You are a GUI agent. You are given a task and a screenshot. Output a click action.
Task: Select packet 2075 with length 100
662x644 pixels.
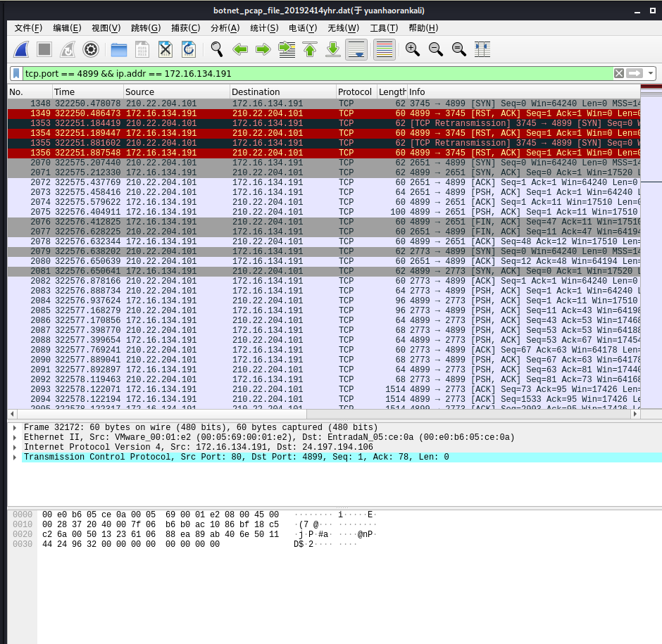pyautogui.click(x=324, y=212)
